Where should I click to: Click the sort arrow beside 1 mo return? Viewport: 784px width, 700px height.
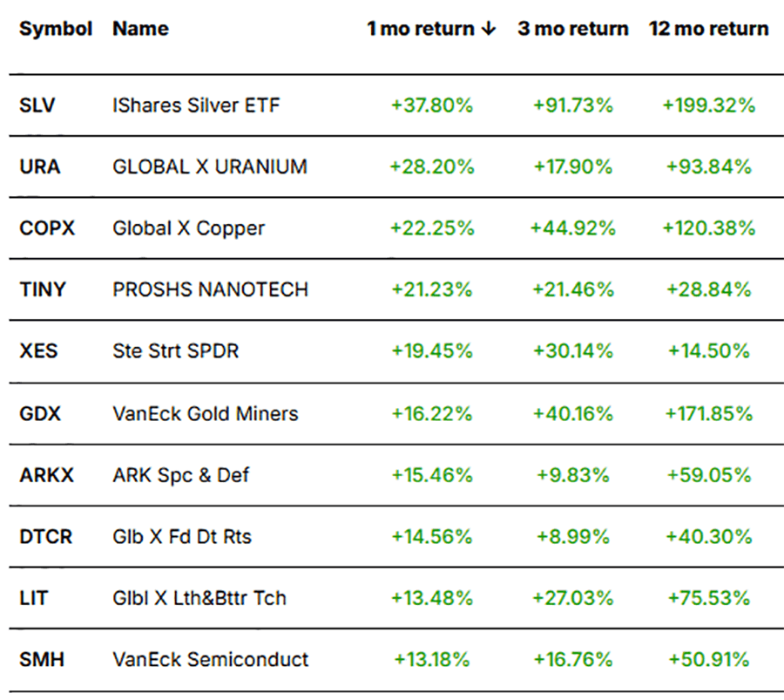tap(487, 29)
